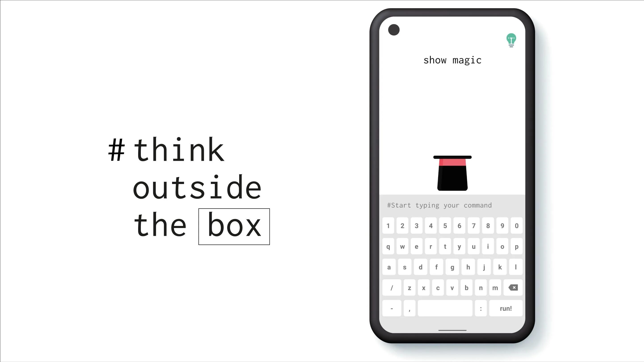Select the letter q key

pyautogui.click(x=388, y=246)
